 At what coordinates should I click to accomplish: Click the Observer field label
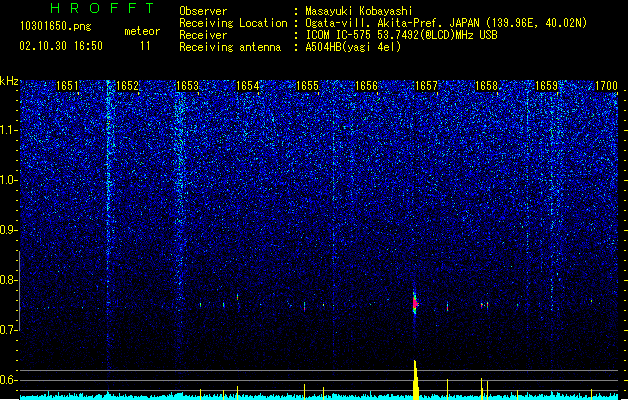click(203, 11)
